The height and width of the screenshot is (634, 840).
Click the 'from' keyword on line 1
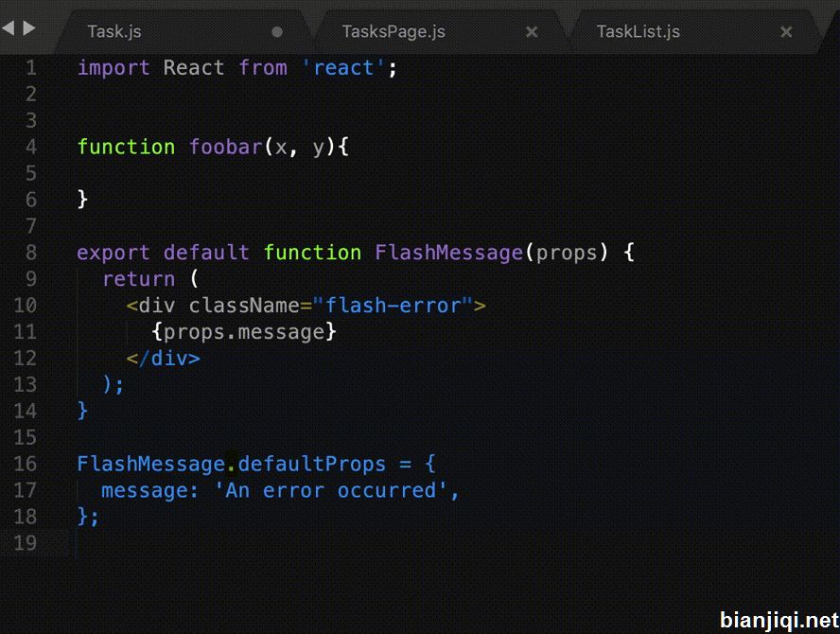click(x=263, y=68)
